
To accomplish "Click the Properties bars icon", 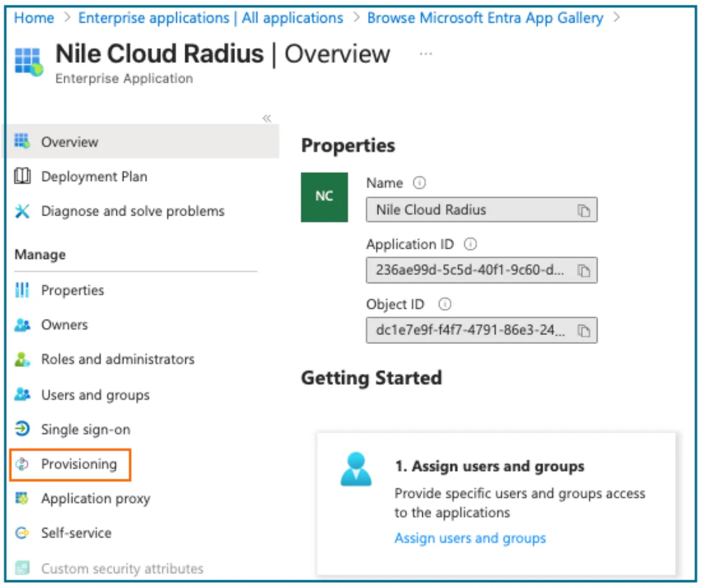I will (x=23, y=290).
